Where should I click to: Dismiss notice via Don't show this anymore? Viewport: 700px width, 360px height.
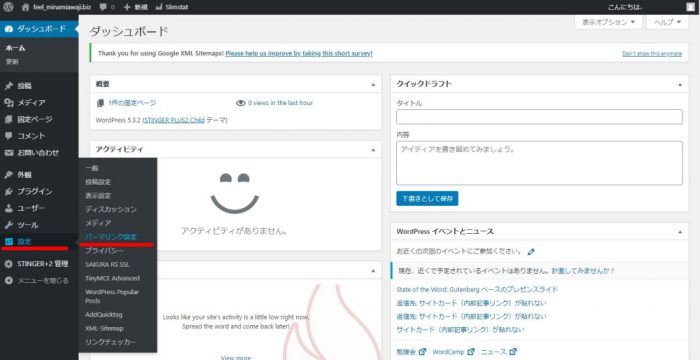click(x=652, y=54)
